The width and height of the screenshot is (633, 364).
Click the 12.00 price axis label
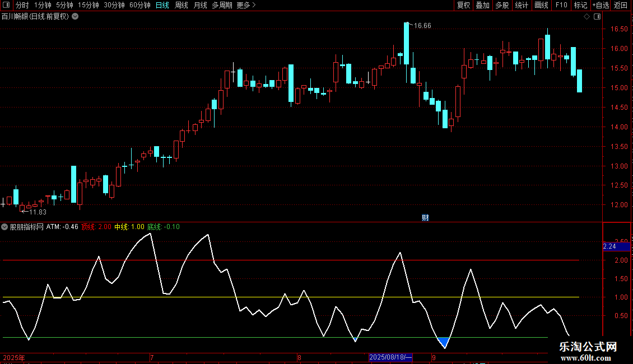coord(619,205)
